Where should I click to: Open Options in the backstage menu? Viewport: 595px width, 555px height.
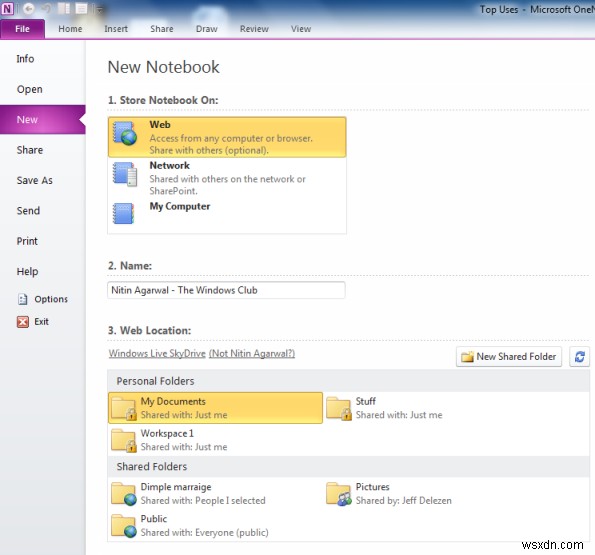point(51,299)
